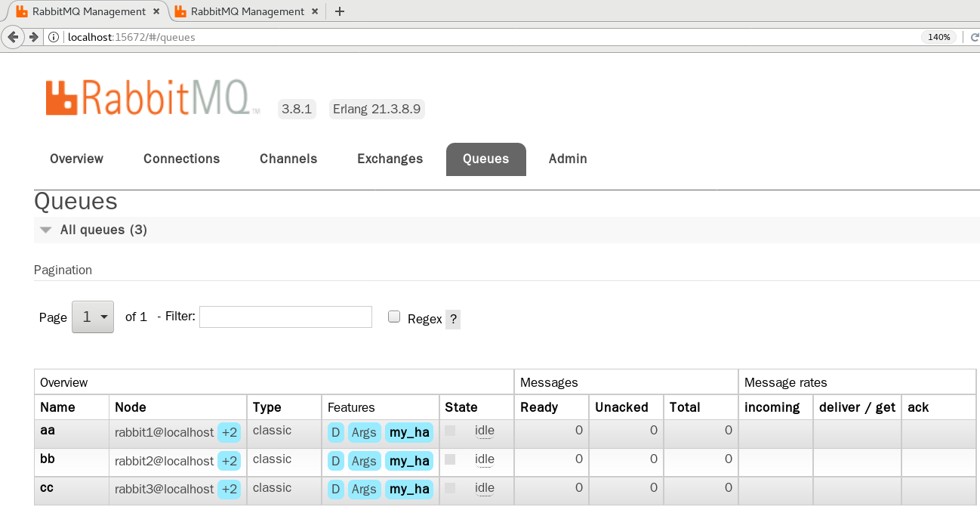Open queue bb details
This screenshot has width=980, height=513.
tap(47, 459)
